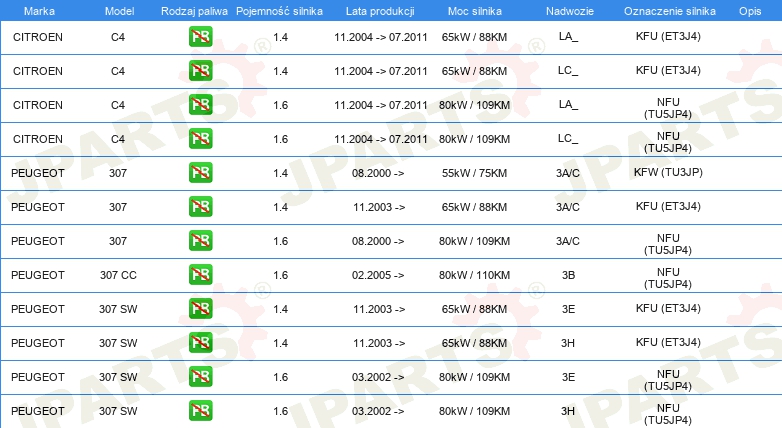Select the 80kW / 110KM power cell

coord(474,275)
